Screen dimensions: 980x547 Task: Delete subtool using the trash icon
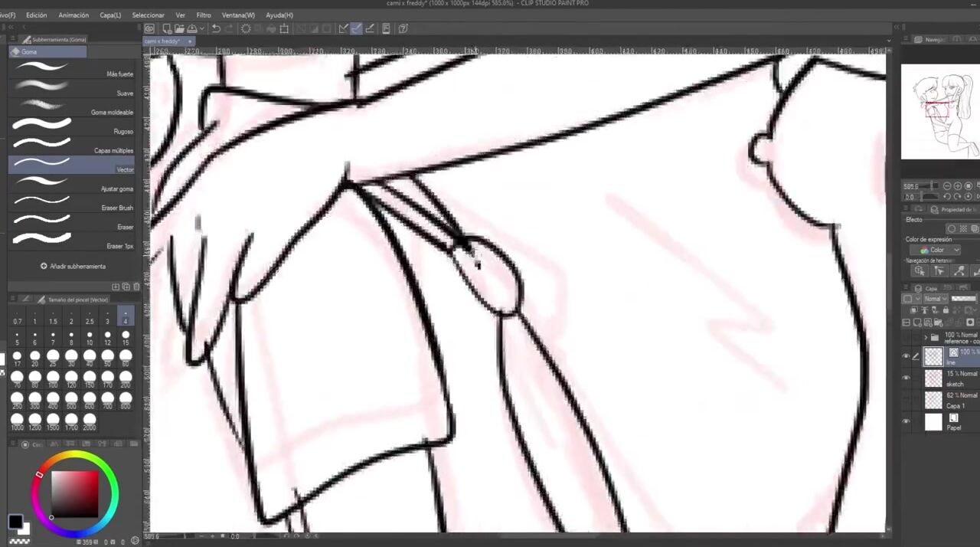136,287
